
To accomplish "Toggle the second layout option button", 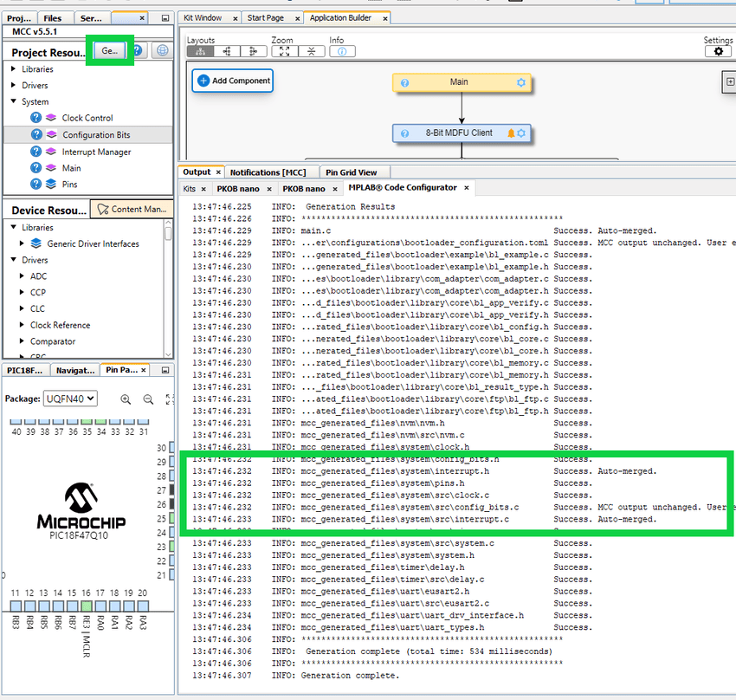I will (227, 52).
